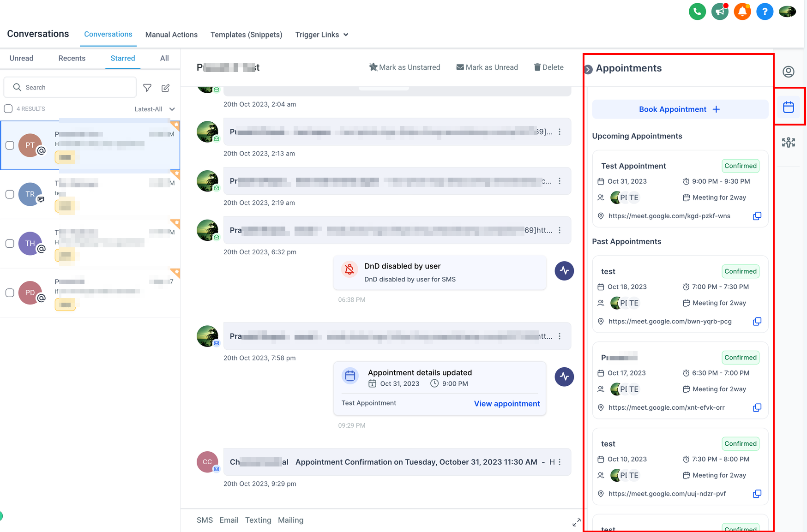Click the 6:30 PM - 7:00 PM time

[721, 373]
